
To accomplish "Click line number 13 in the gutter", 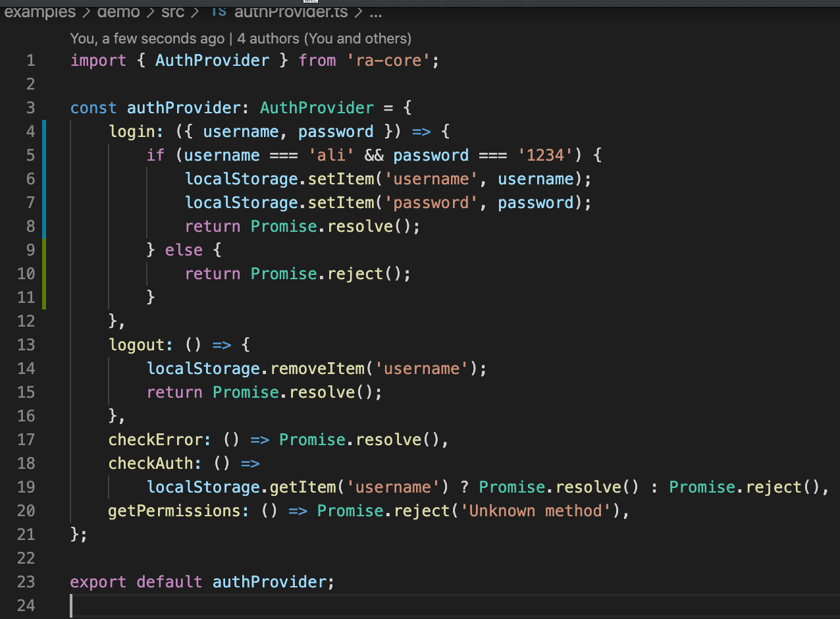I will pos(26,345).
